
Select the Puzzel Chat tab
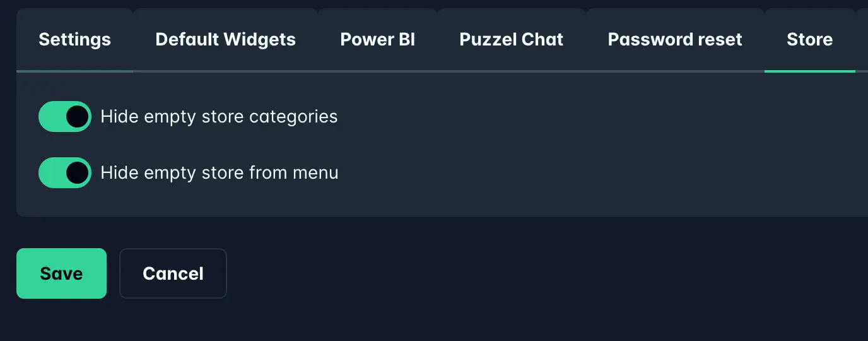coord(511,40)
